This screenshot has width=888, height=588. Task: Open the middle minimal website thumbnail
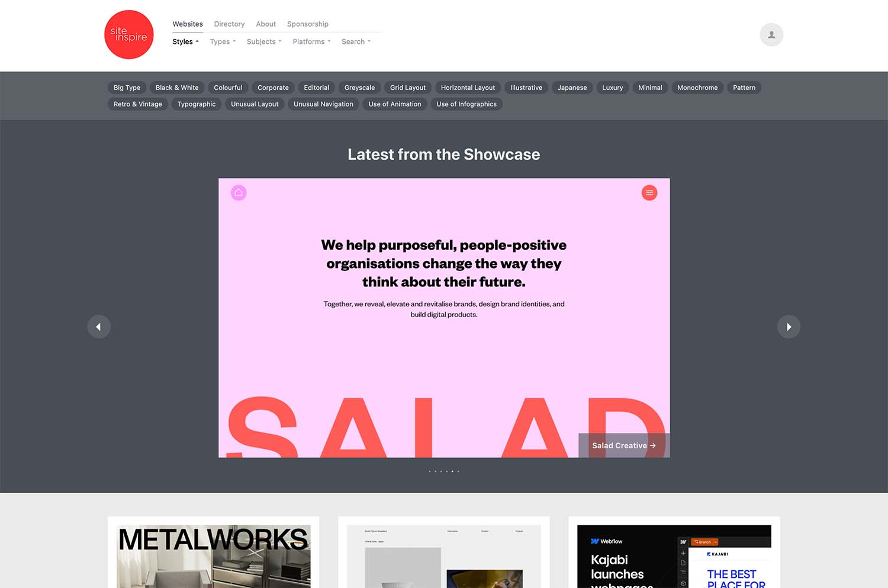tap(444, 556)
